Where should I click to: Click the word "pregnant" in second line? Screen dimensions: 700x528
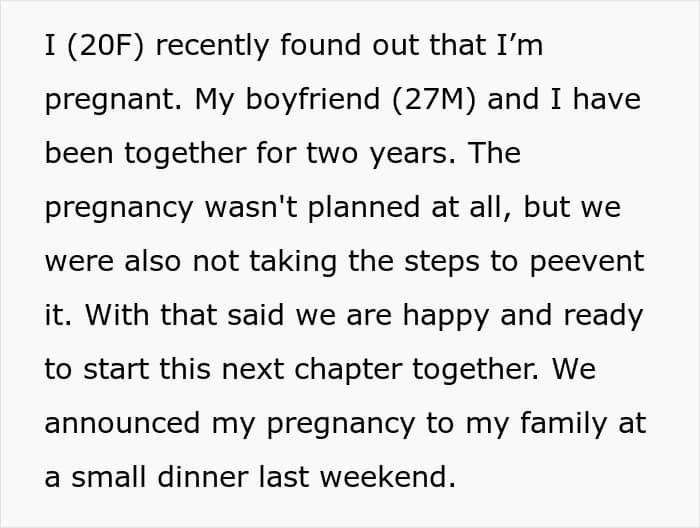tap(113, 100)
